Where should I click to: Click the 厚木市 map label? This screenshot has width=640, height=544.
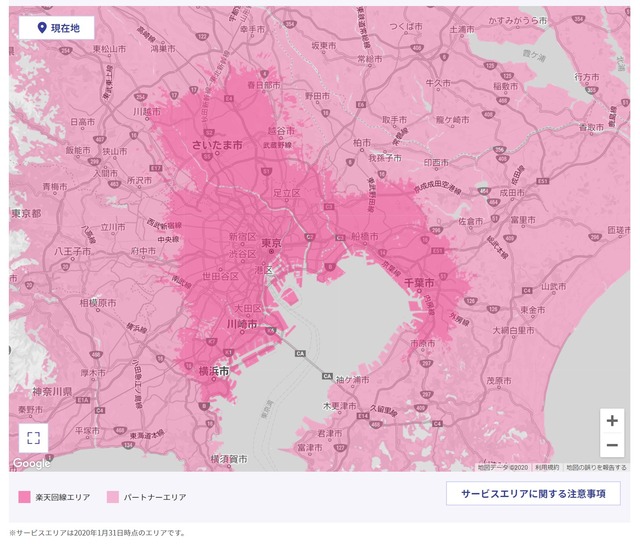tap(93, 372)
